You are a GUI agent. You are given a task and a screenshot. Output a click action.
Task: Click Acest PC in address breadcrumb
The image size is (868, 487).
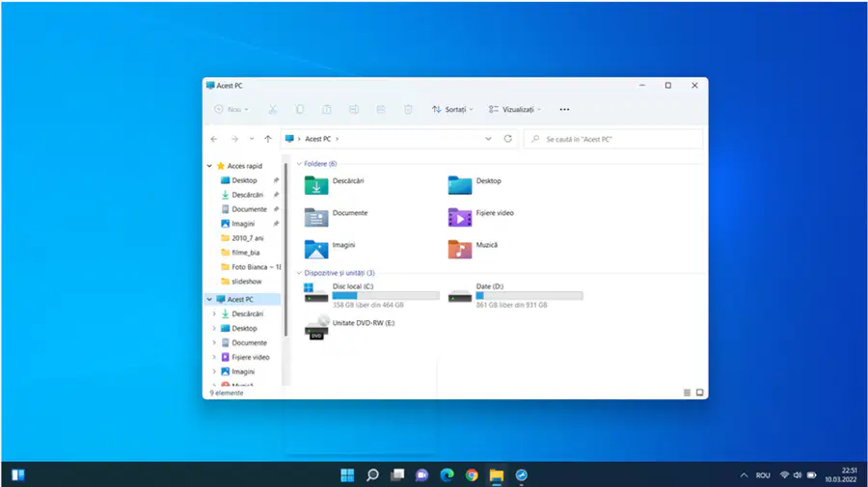317,139
